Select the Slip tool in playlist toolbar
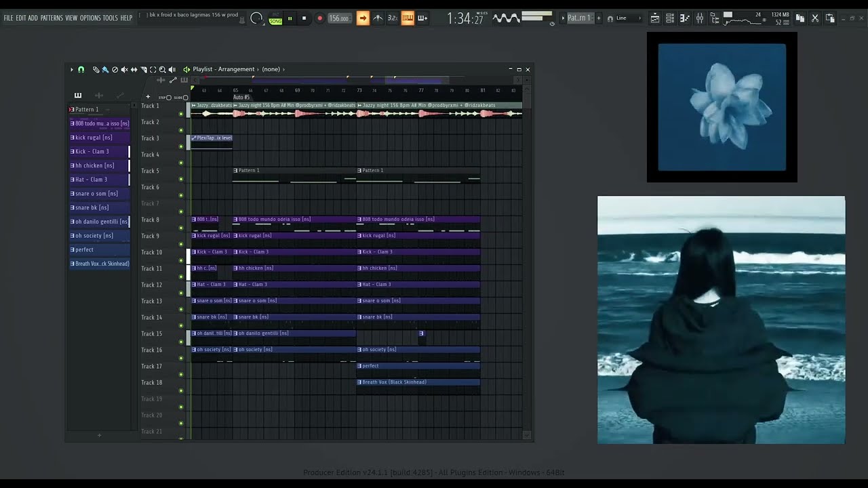This screenshot has width=868, height=488. point(134,69)
